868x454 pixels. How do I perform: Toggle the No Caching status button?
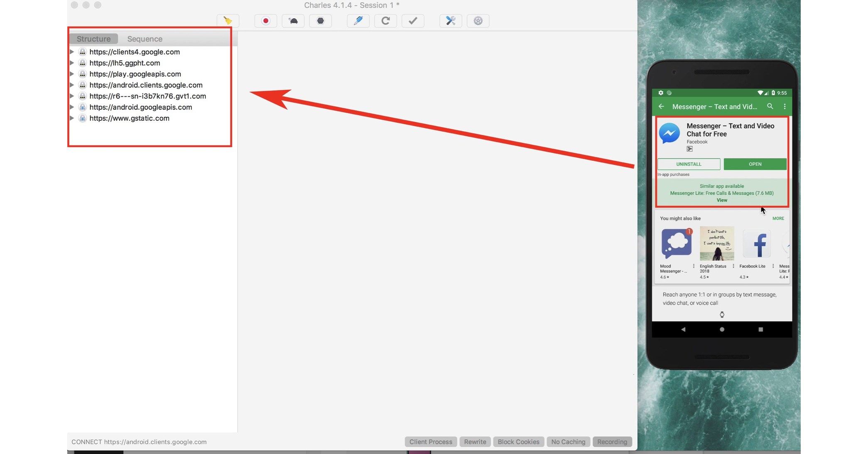568,442
